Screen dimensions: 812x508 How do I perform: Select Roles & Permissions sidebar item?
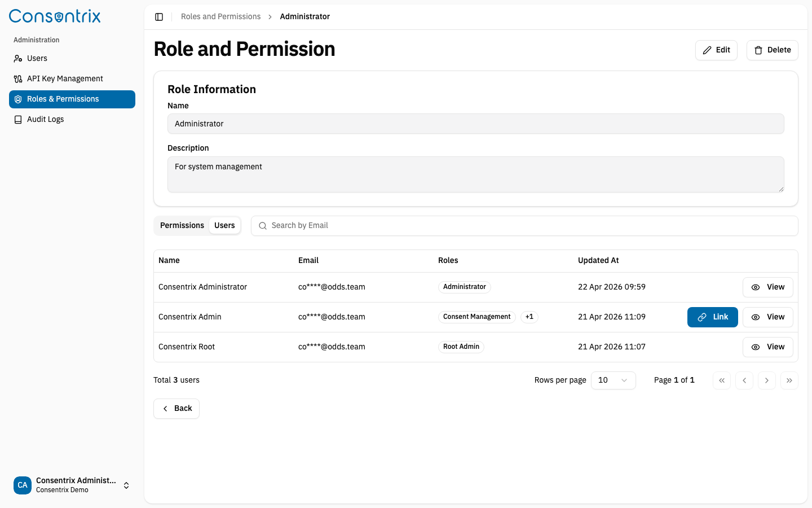72,99
